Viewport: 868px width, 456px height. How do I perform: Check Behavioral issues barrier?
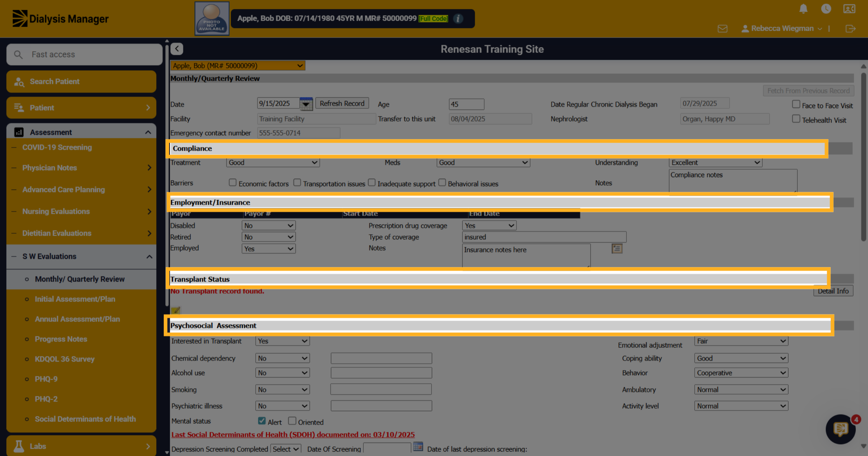(x=442, y=182)
